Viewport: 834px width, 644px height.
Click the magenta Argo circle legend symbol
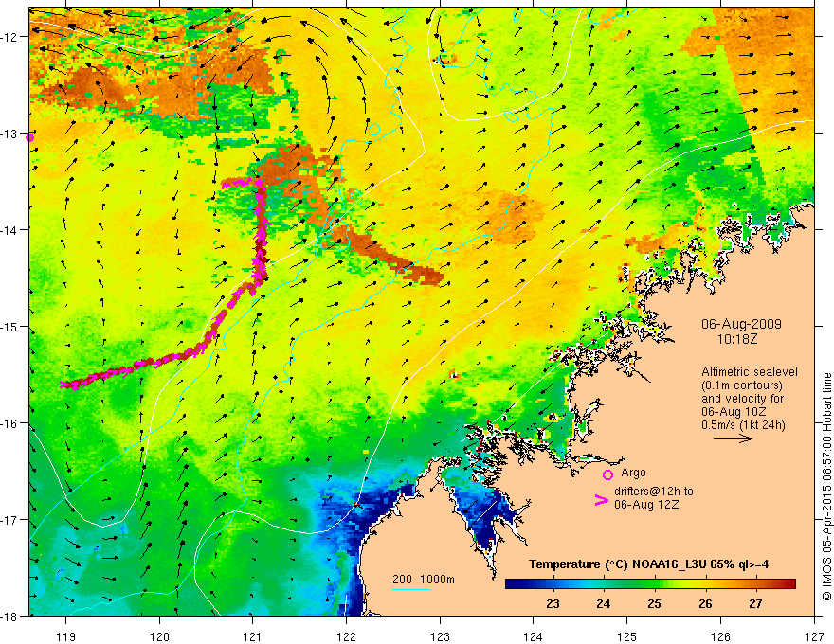tap(607, 474)
